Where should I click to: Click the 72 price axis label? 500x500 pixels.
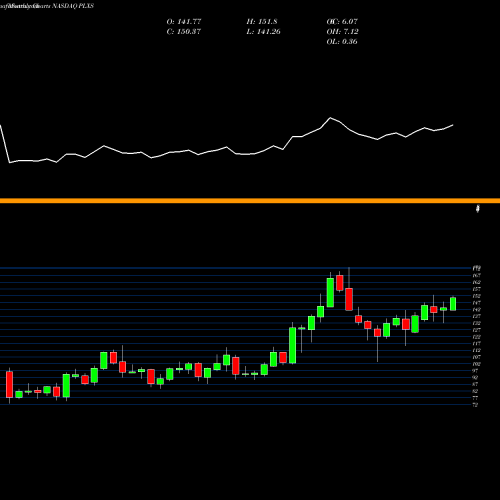[x=476, y=405]
